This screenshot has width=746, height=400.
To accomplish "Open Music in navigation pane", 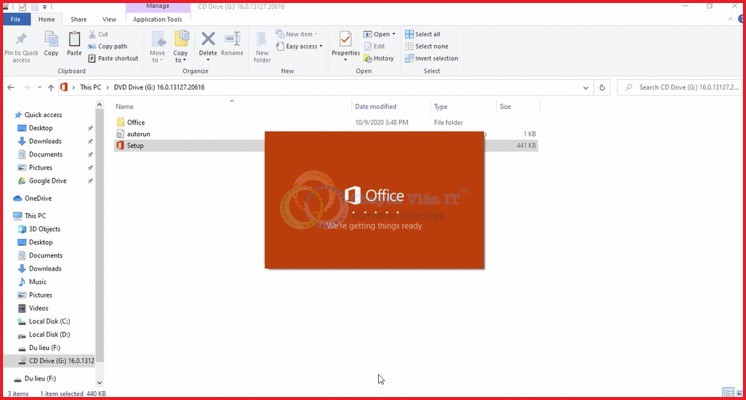I will click(x=38, y=282).
